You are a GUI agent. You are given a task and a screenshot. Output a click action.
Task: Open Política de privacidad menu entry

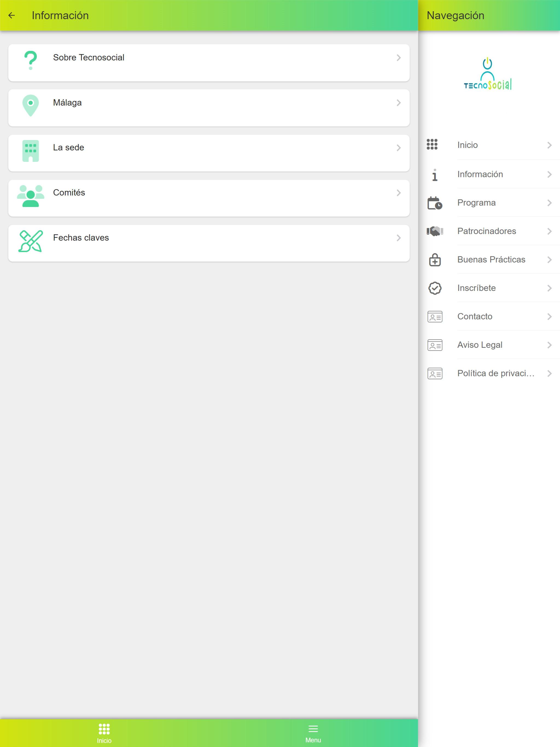point(489,373)
